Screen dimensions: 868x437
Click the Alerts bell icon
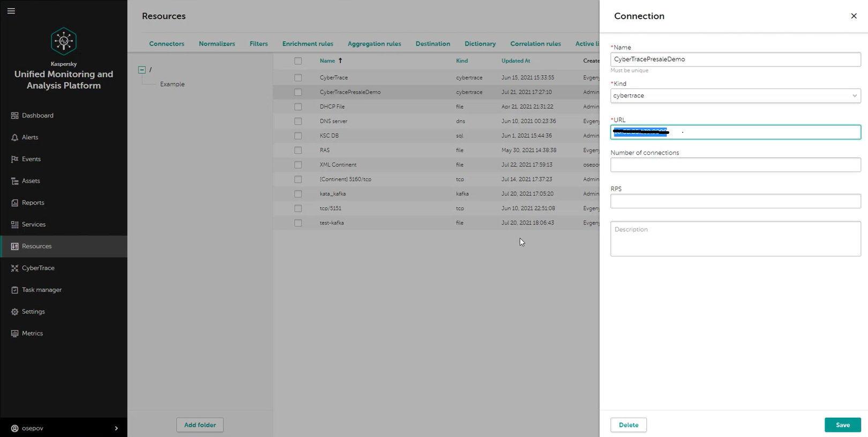pos(14,138)
